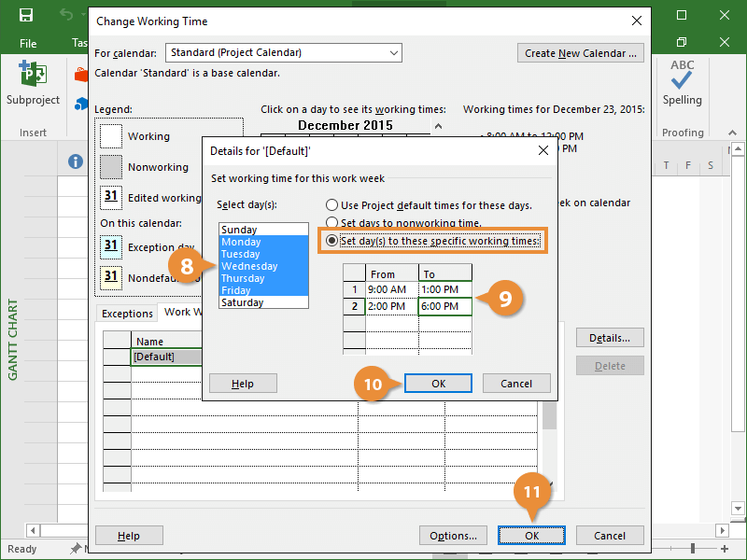Choose Set days to nonworking time option
The height and width of the screenshot is (560, 747).
[331, 223]
